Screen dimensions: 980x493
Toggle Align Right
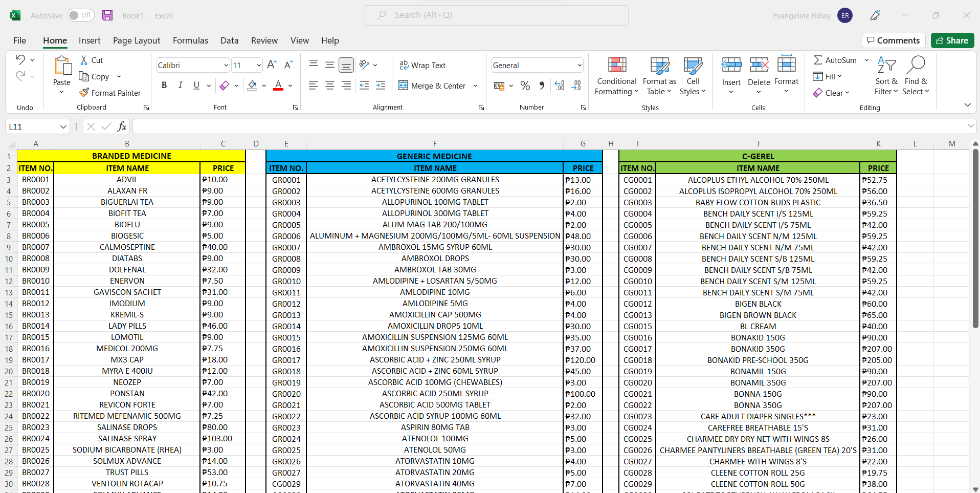(346, 85)
